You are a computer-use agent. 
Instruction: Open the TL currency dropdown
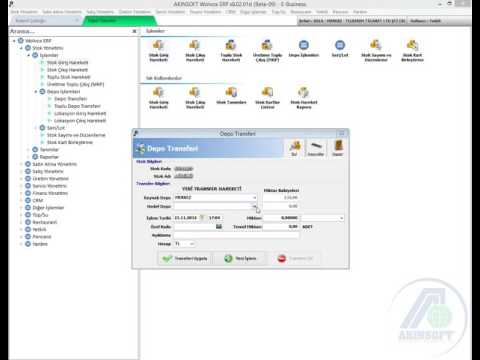pyautogui.click(x=192, y=244)
